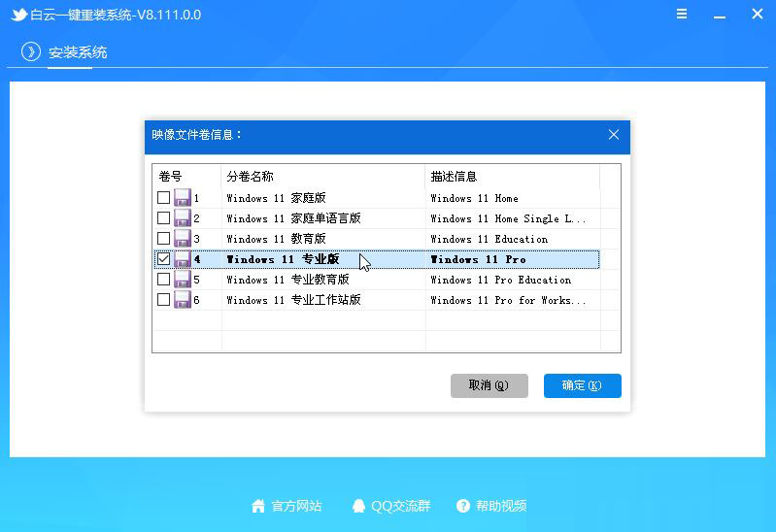Click the Windows 11 Education description cell
The height and width of the screenshot is (532, 776).
pyautogui.click(x=489, y=239)
